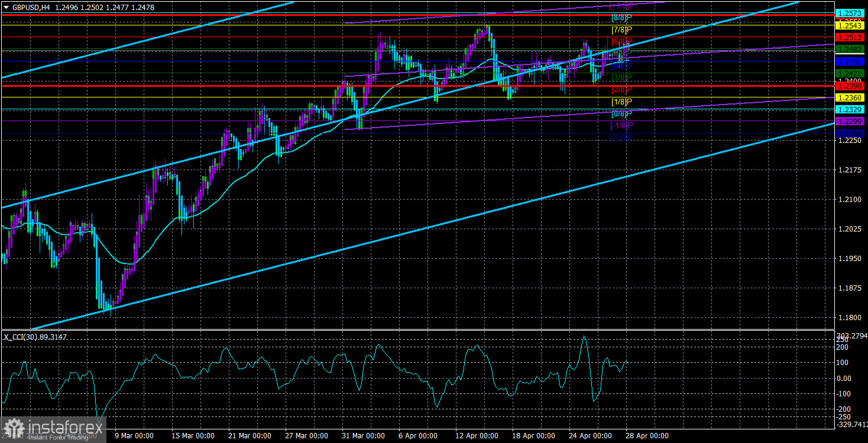Viewport: 868px width, 443px height.
Task: Select the [-1/8]P Murray level label
Action: coord(621,125)
